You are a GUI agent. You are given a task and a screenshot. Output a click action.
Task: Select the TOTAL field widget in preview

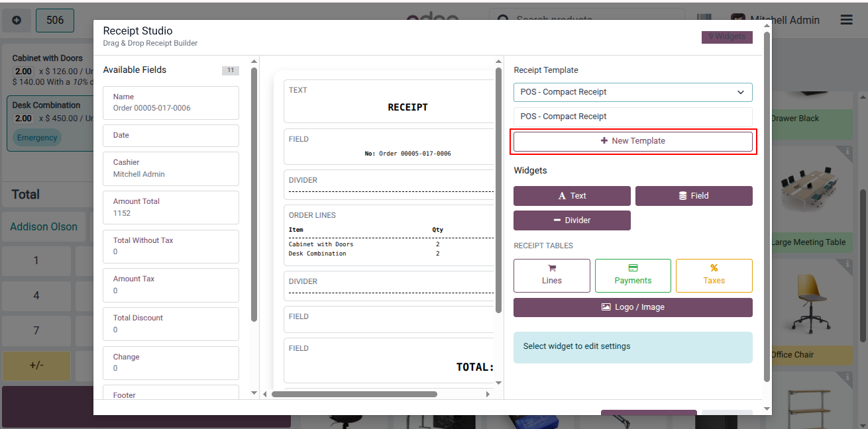tap(390, 361)
